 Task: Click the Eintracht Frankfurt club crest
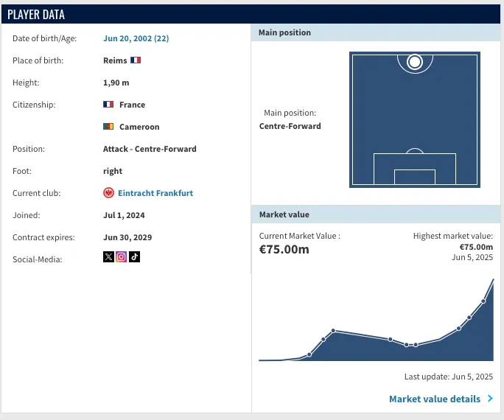pos(109,193)
